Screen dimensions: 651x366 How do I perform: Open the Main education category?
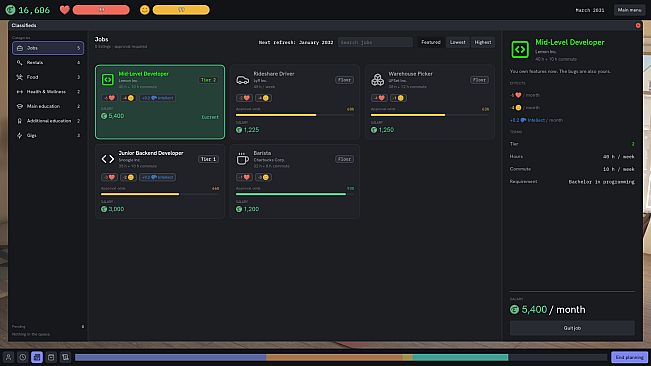point(48,106)
